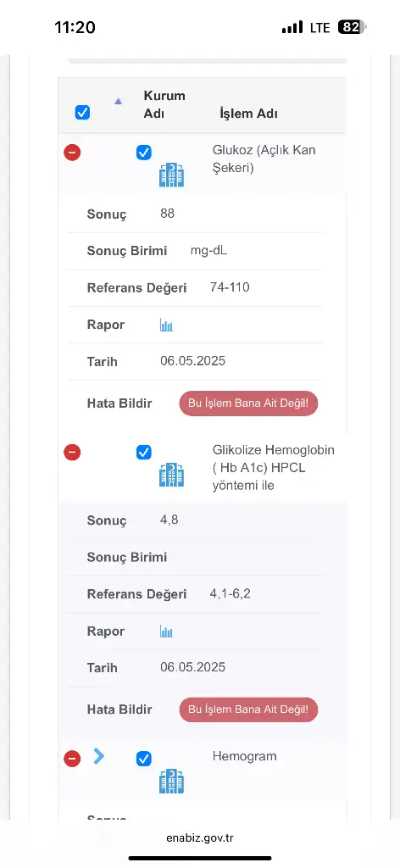This screenshot has height=868, width=400.
Task: Open the Glukoz result chart report icon
Action: coord(167,325)
